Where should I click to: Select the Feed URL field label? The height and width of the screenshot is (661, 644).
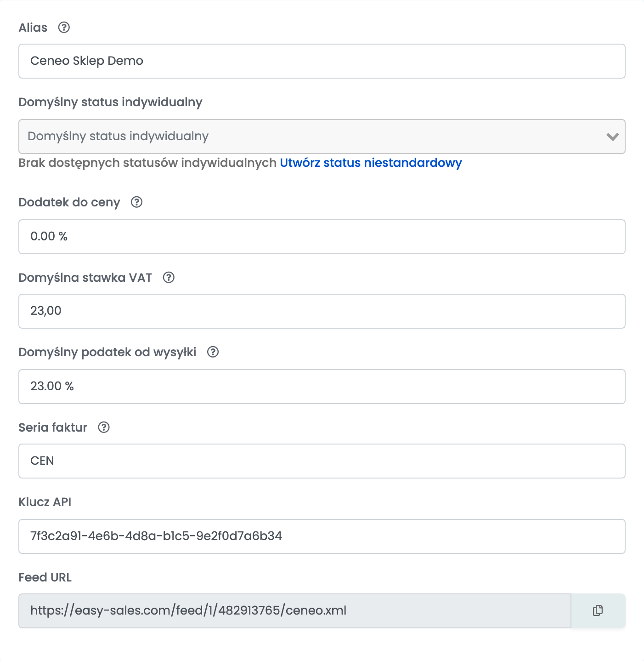tap(45, 577)
